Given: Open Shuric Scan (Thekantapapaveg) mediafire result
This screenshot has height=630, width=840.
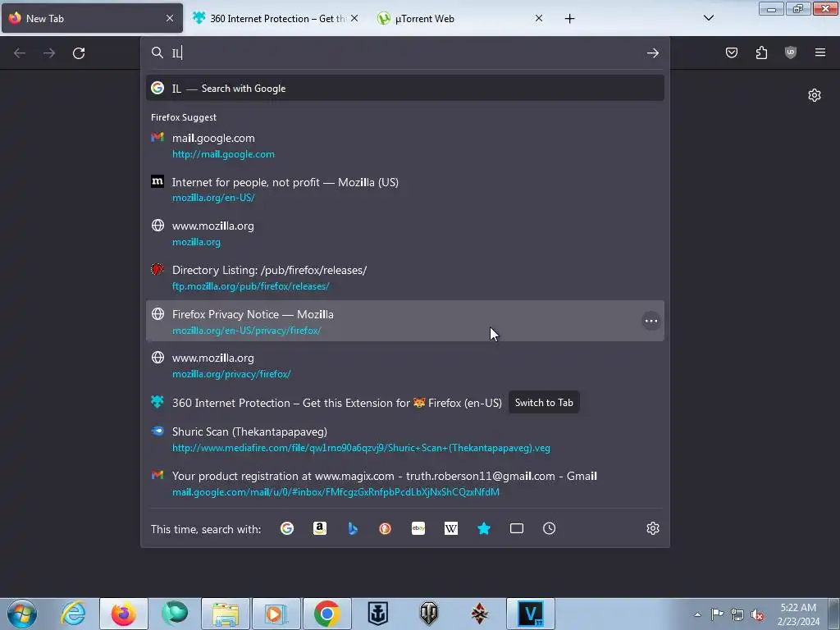Looking at the screenshot, I should pos(405,440).
